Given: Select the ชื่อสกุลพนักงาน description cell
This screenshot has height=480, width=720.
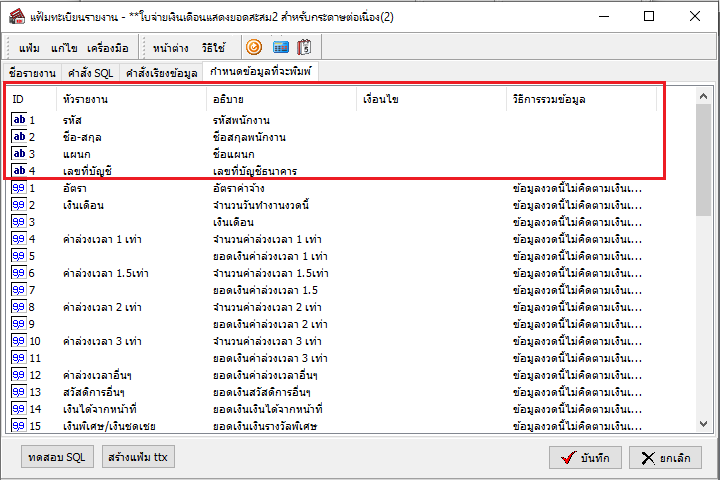Looking at the screenshot, I should click(x=249, y=137).
